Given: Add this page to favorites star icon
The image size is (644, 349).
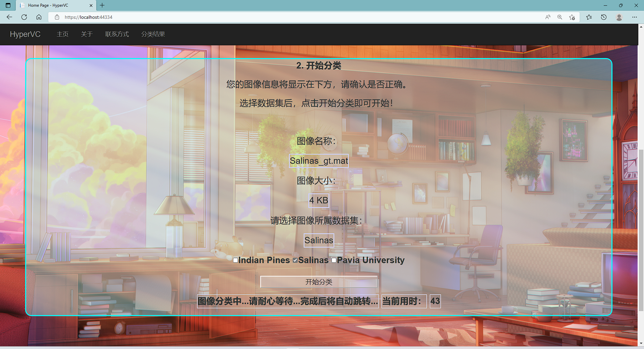Looking at the screenshot, I should click(572, 17).
